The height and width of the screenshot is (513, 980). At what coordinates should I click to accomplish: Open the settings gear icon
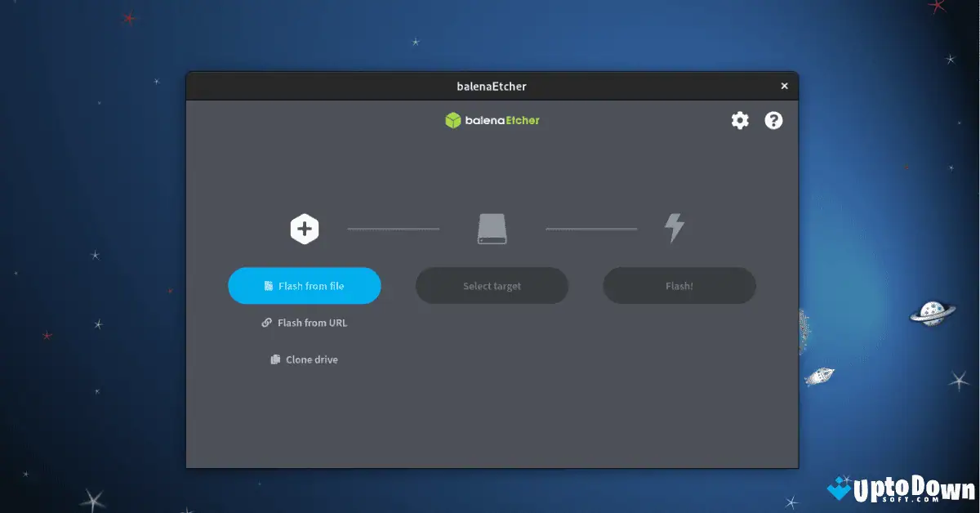pyautogui.click(x=739, y=120)
